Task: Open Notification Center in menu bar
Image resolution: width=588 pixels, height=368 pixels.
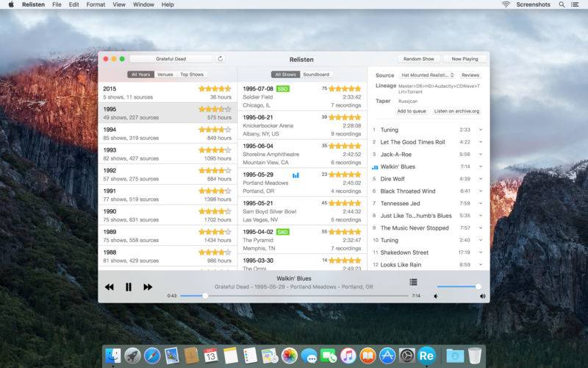Action: point(575,4)
